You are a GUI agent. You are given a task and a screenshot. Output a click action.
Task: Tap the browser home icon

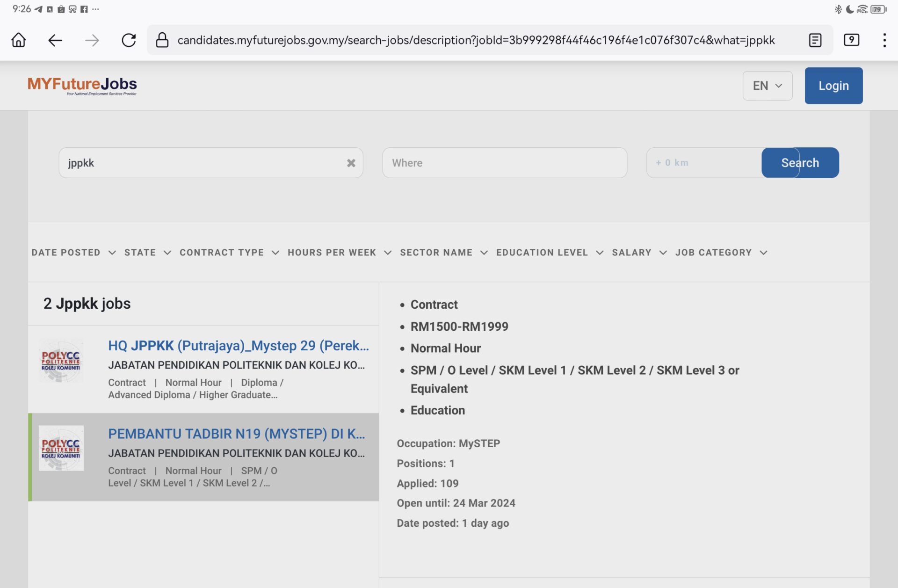pyautogui.click(x=19, y=40)
